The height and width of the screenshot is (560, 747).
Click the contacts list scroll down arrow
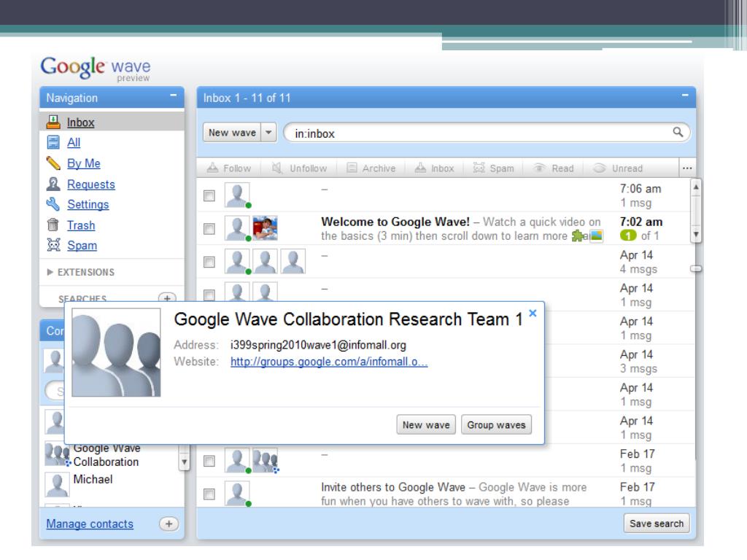pos(185,462)
